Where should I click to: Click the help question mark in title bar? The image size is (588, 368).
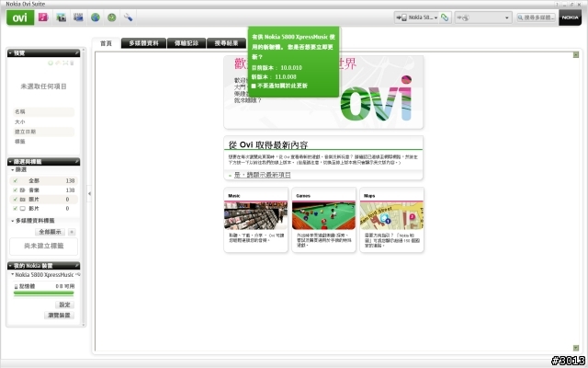coord(558,4)
